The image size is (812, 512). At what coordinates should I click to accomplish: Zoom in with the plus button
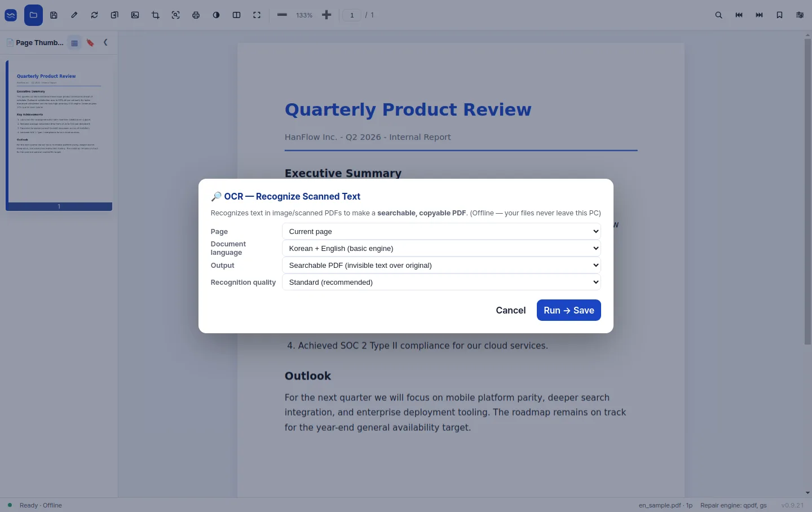point(326,15)
